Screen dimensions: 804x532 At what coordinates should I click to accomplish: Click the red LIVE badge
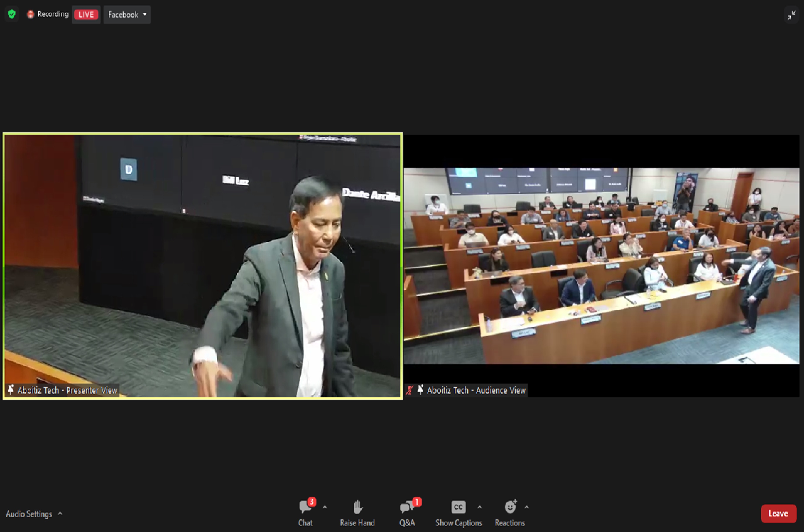[86, 15]
